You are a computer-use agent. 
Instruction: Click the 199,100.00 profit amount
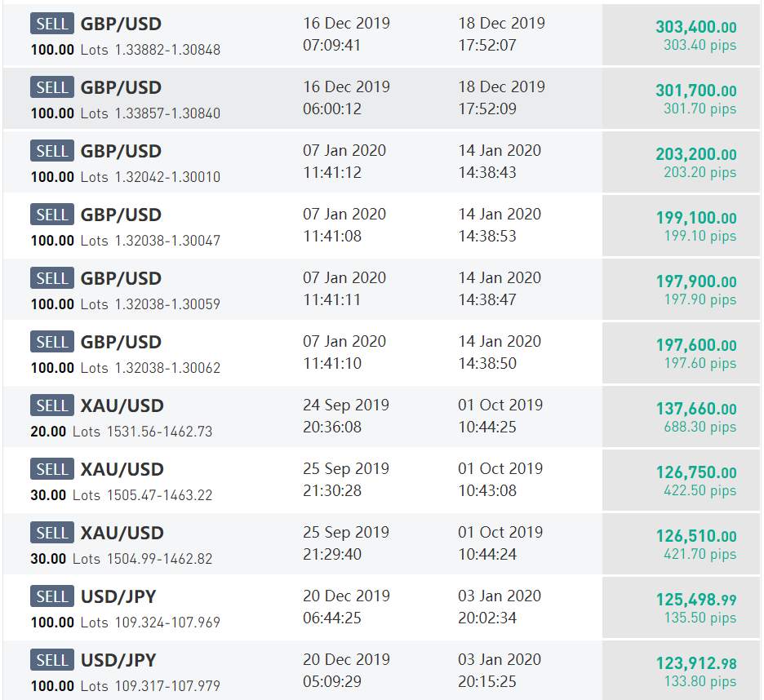pyautogui.click(x=696, y=218)
